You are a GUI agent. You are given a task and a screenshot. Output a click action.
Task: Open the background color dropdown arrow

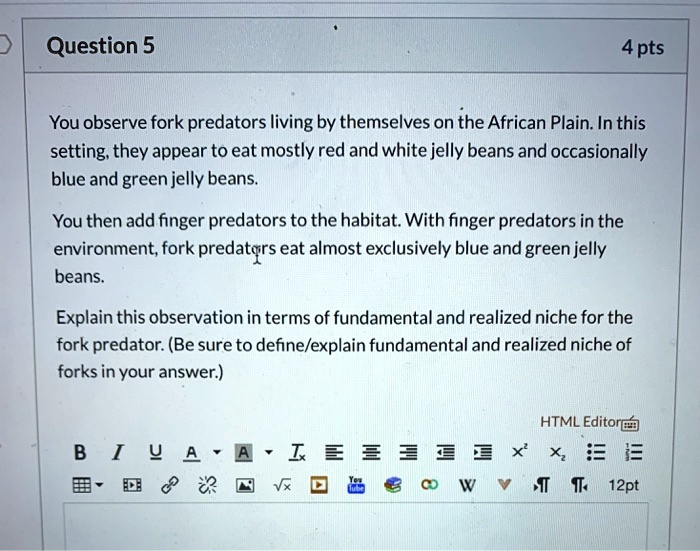coord(268,452)
